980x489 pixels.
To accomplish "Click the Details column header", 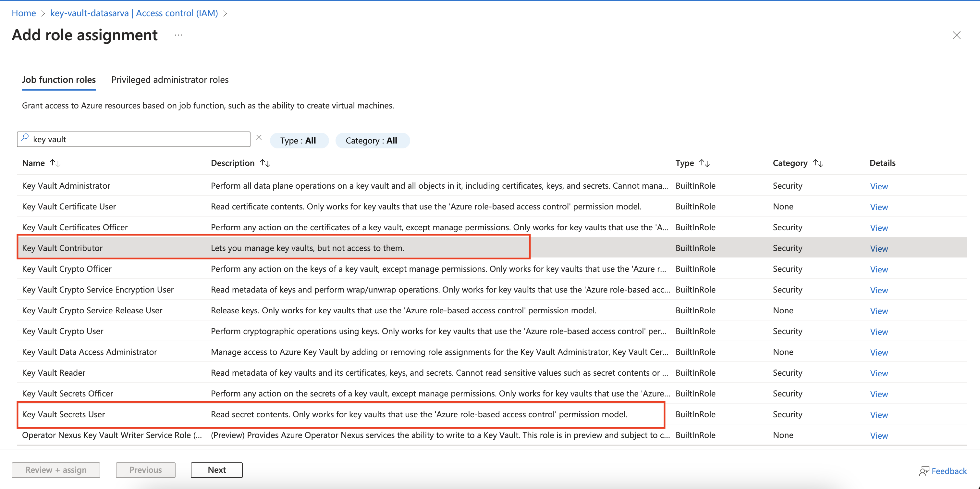I will click(882, 163).
